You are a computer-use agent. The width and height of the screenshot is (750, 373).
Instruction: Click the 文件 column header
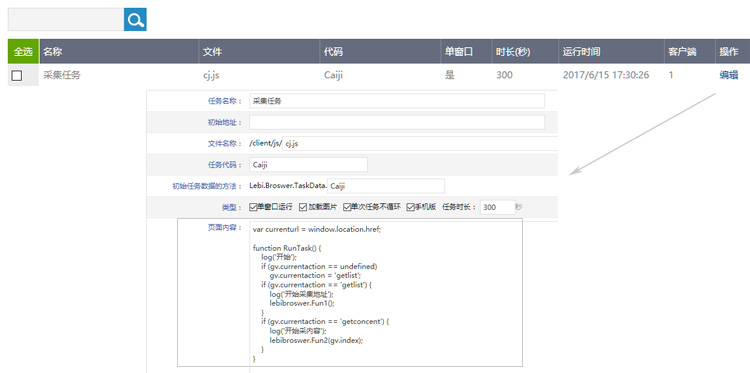point(260,51)
